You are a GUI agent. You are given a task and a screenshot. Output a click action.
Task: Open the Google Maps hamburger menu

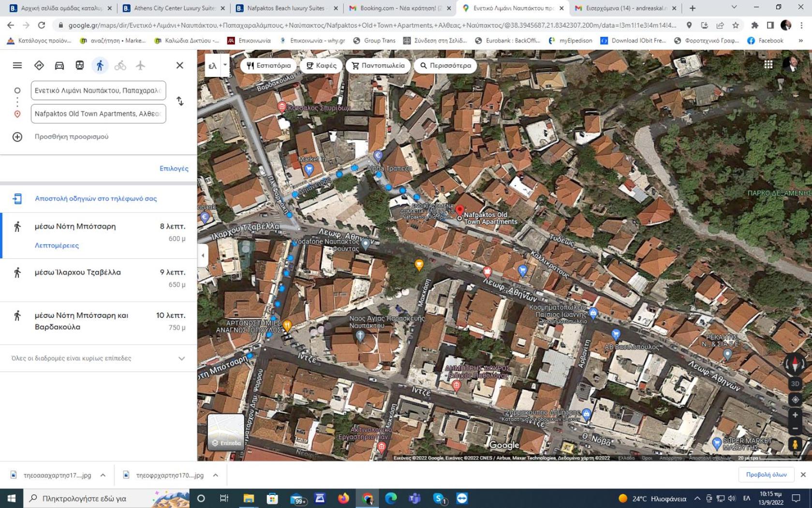pyautogui.click(x=17, y=65)
